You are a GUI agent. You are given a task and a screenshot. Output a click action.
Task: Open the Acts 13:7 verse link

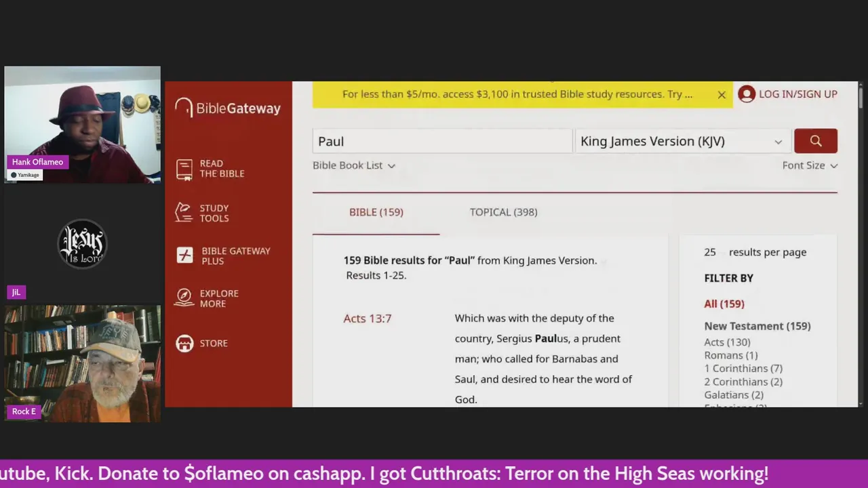[368, 318]
